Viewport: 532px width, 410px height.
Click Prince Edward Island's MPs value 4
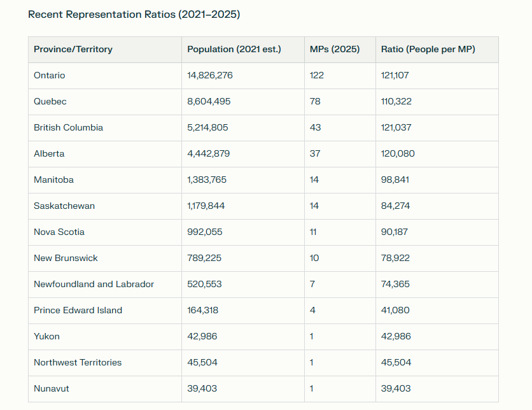point(312,311)
